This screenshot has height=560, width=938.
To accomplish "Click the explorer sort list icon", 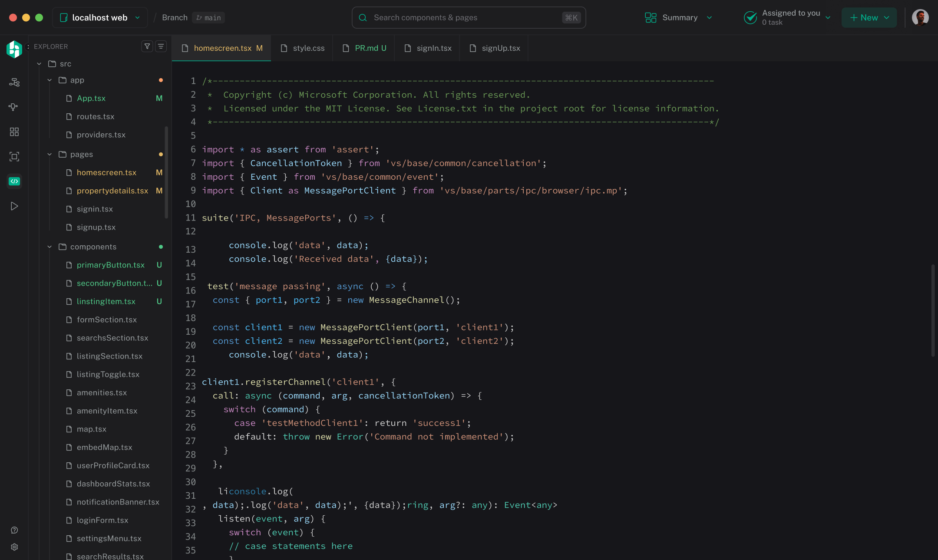I will [x=161, y=46].
